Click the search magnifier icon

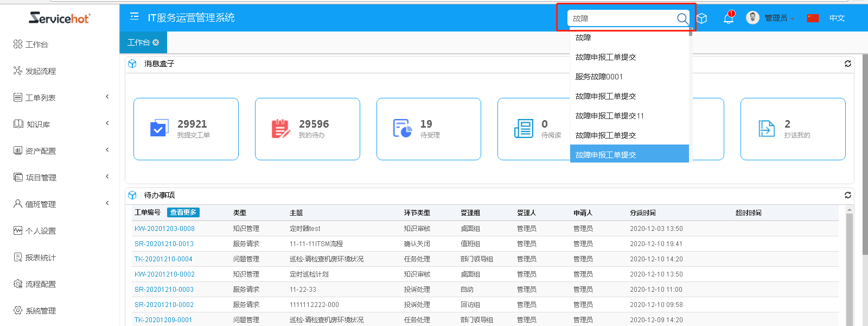pos(682,18)
